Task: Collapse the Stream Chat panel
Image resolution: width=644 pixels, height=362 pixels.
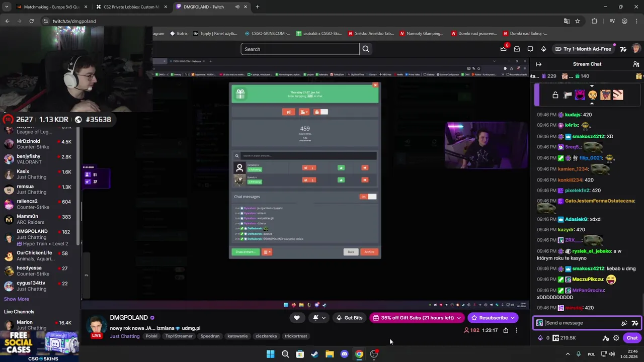Action: [538, 64]
